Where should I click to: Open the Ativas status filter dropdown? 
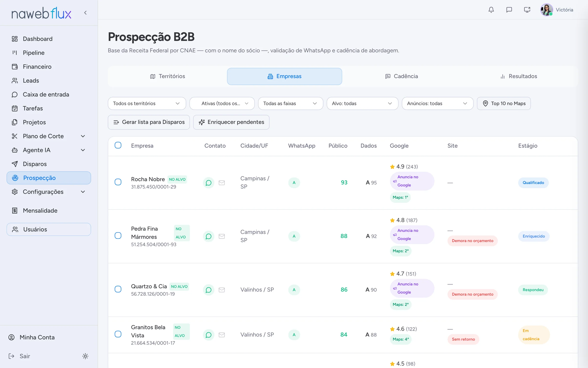[222, 104]
